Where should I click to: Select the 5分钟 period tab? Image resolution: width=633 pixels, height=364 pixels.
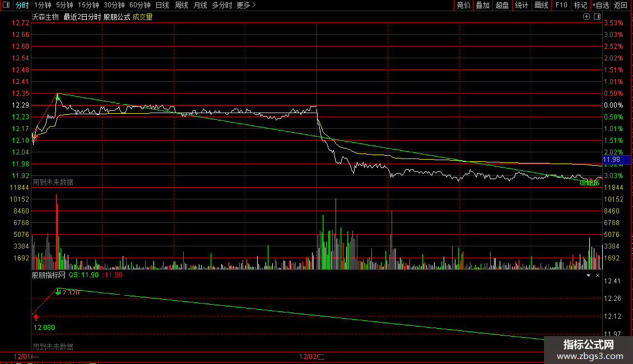tap(64, 5)
